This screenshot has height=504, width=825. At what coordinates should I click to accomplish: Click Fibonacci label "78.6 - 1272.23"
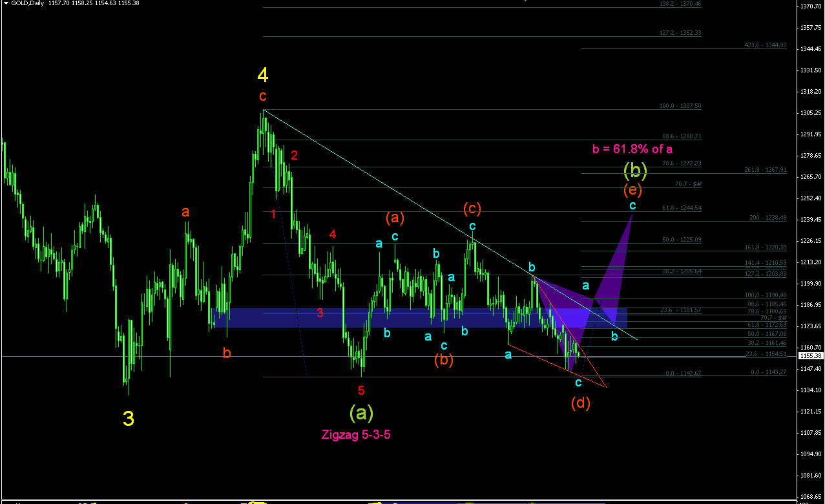point(682,163)
